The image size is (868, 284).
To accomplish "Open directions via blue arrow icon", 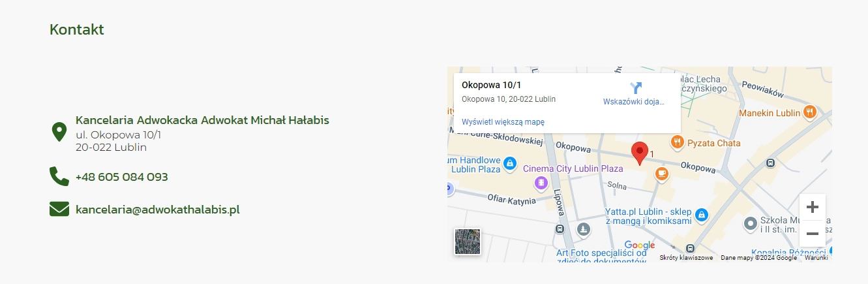I will pyautogui.click(x=636, y=88).
